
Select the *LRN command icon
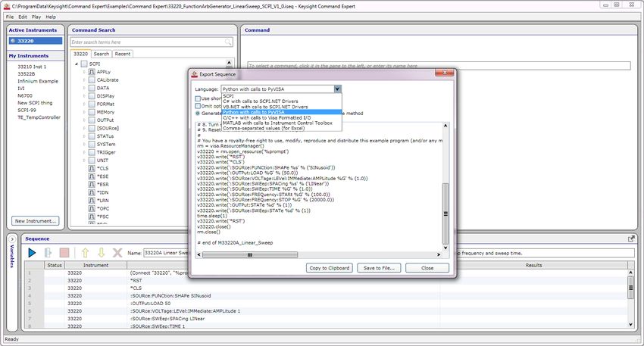click(x=92, y=201)
